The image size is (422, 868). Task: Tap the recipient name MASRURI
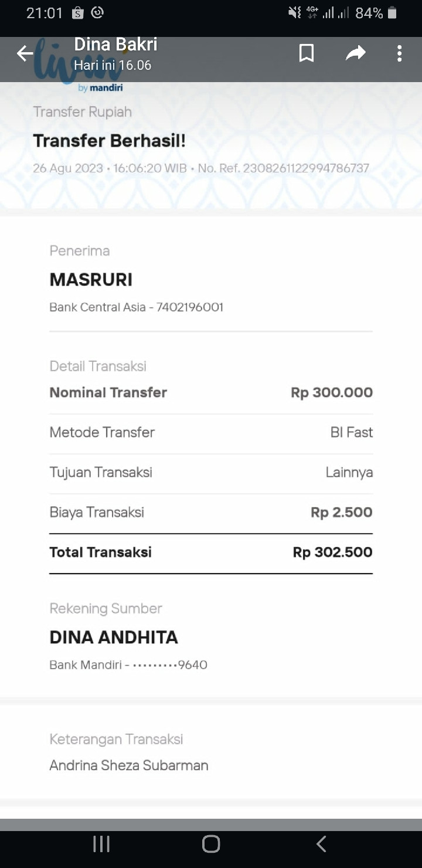pyautogui.click(x=91, y=280)
